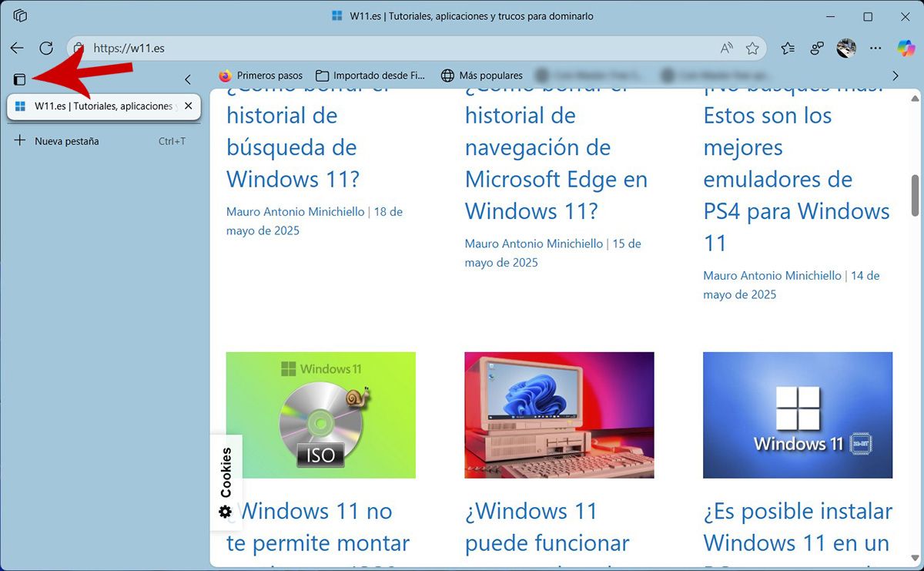Screen dimensions: 924x571
Task: Open the Workspaces icon in title bar
Action: pos(21,16)
